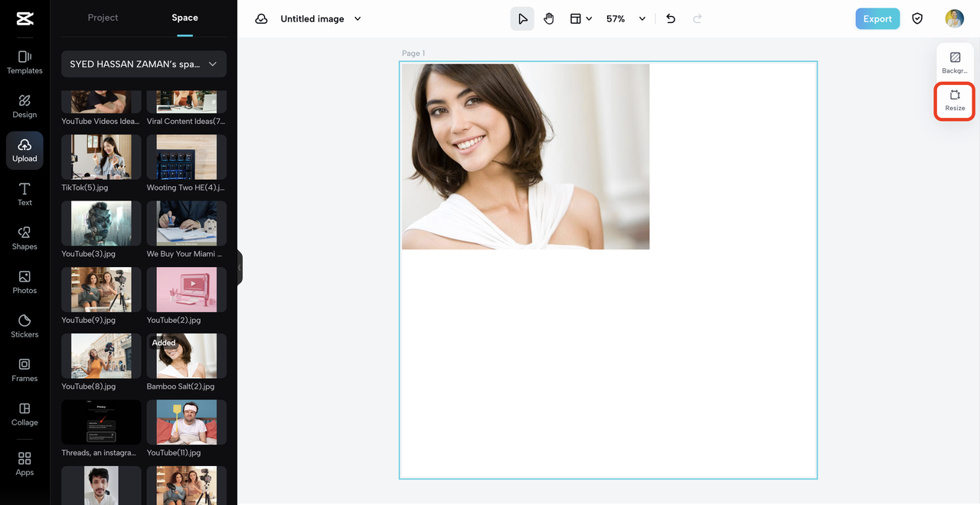Select YouTube Videos Ideas thumbnail
This screenshot has width=980, height=505.
pos(101,102)
